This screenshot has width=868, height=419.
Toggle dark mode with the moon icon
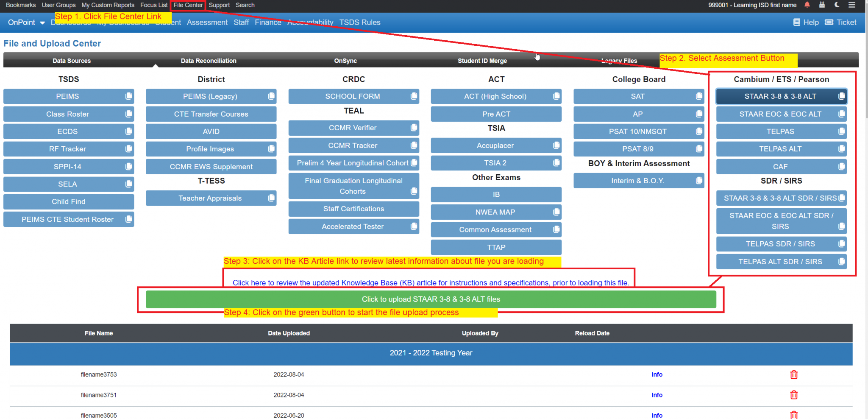837,5
